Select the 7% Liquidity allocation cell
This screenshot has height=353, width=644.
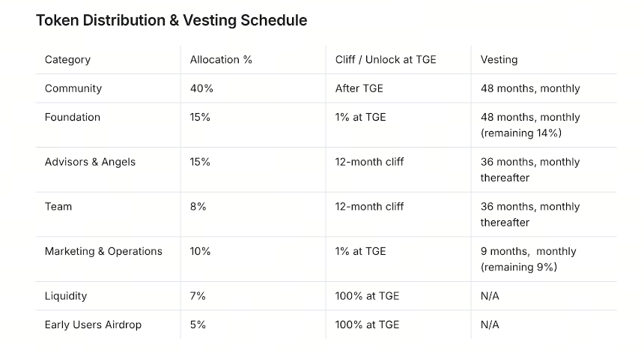coord(198,296)
